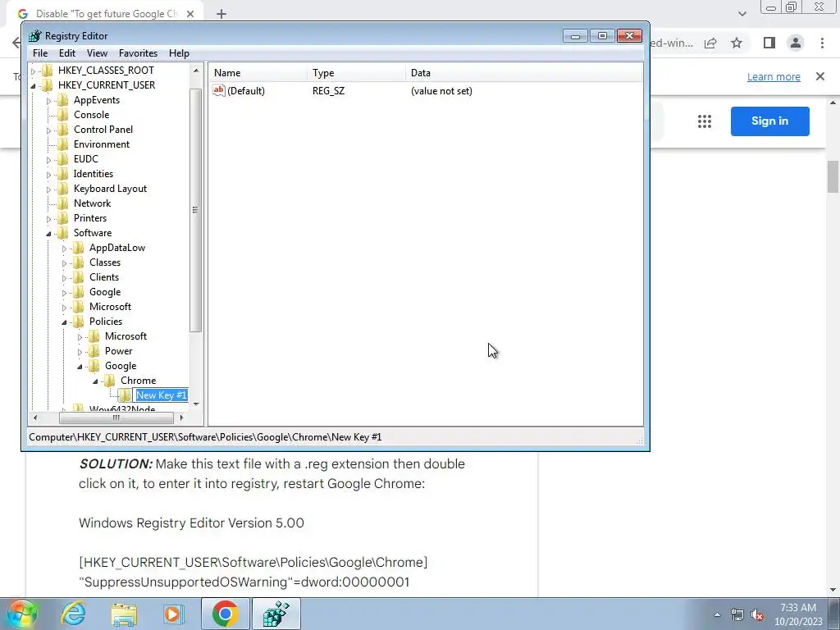This screenshot has width=840, height=630.
Task: Sort values by the Data column header
Action: [524, 73]
